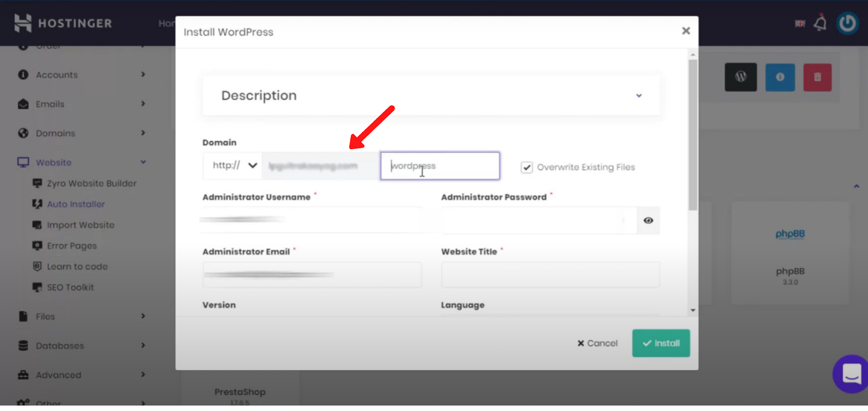Screen dimensions: 868x411
Task: Select Learn to code
Action: pyautogui.click(x=78, y=267)
